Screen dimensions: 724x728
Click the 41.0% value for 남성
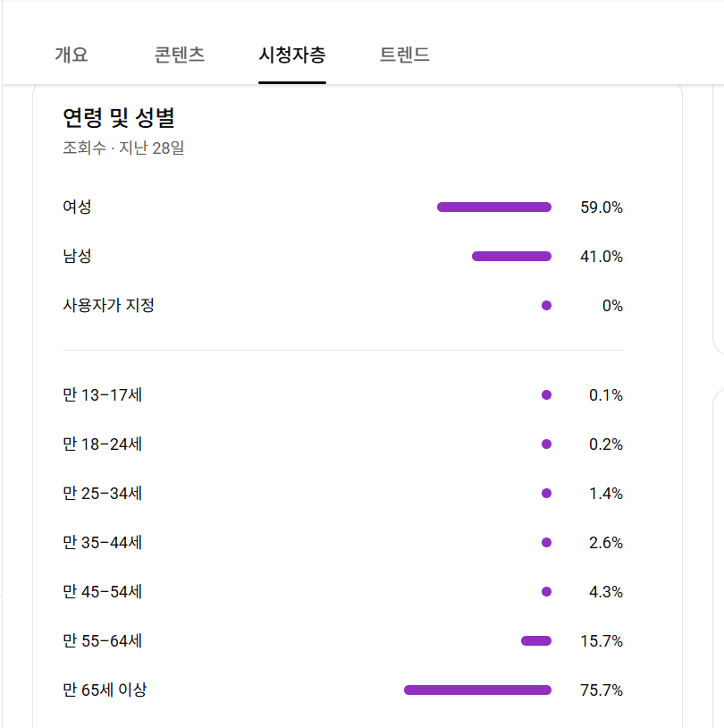pos(601,257)
